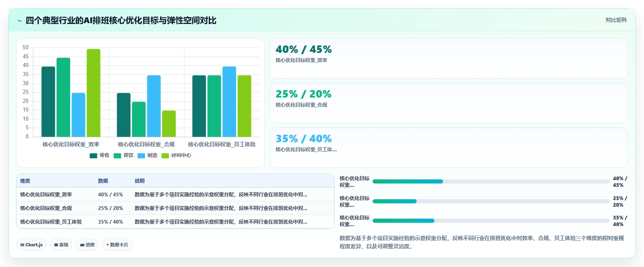Viewport: 644px width, 267px height.
Task: Click the 零售 bar in 效率 group
Action: click(x=48, y=102)
